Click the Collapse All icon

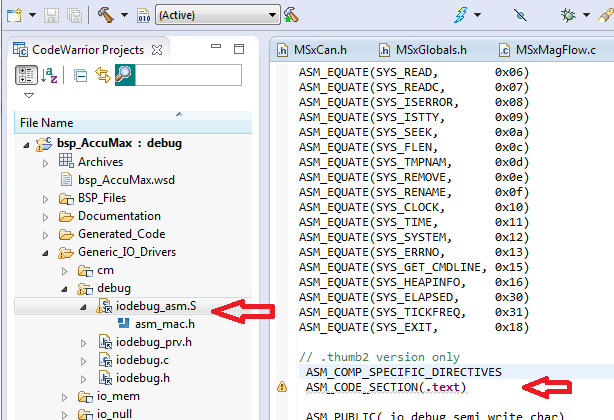click(x=81, y=75)
